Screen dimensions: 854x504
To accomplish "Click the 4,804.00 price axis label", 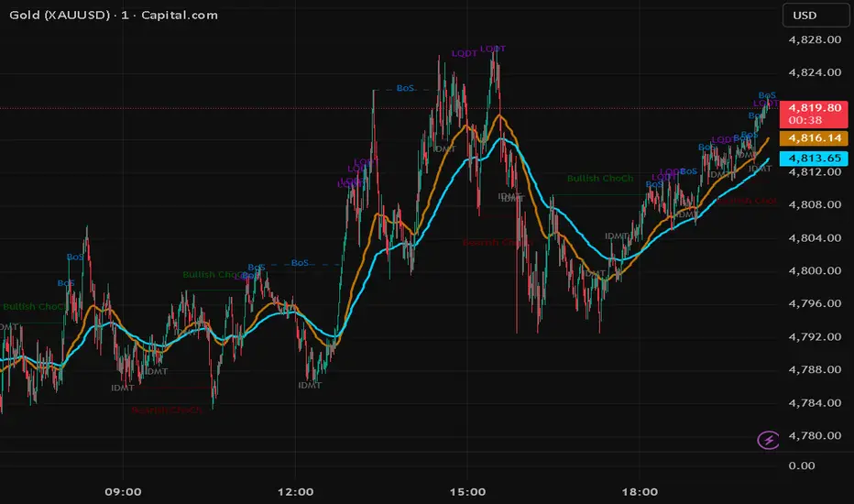I will coord(815,238).
